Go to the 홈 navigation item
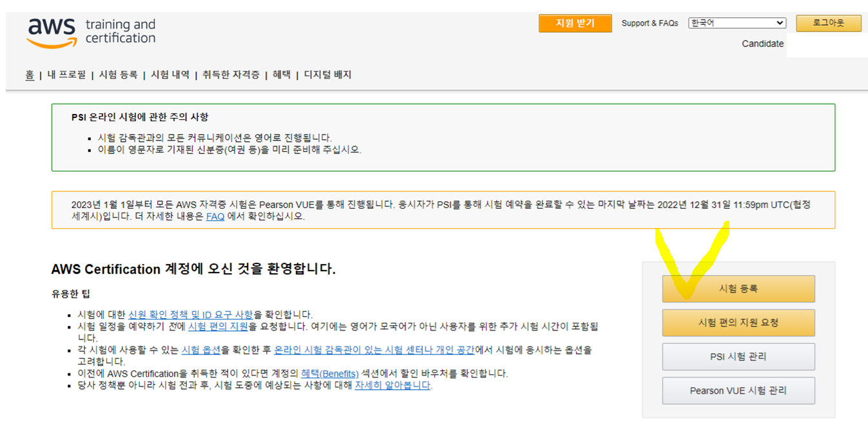 click(x=30, y=75)
